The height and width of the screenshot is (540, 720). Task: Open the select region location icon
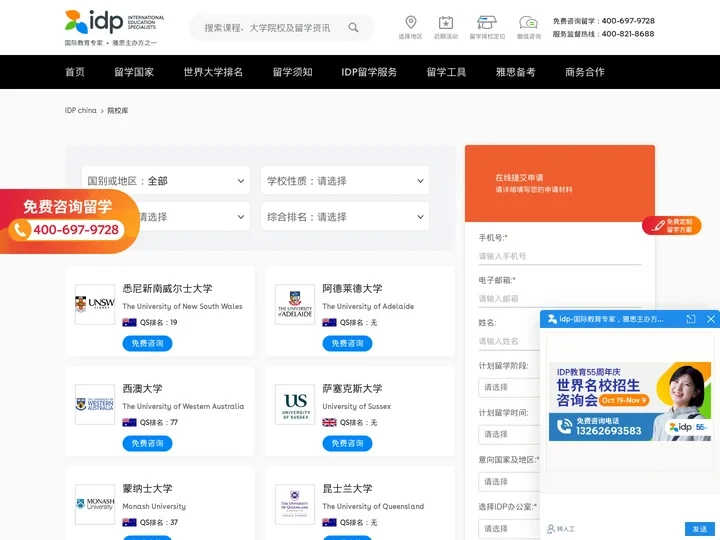[x=411, y=22]
